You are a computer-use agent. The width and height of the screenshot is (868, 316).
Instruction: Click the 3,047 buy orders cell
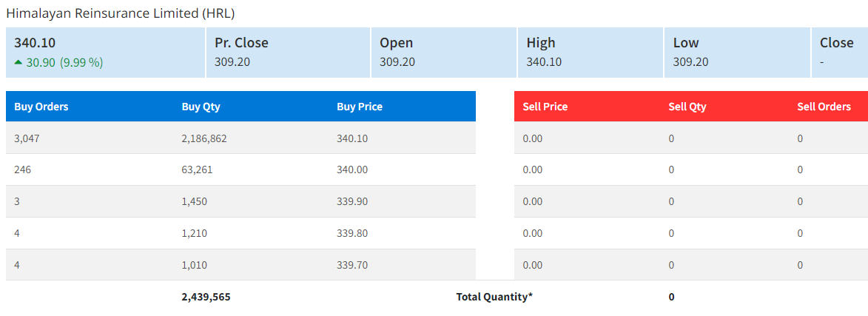click(x=27, y=138)
